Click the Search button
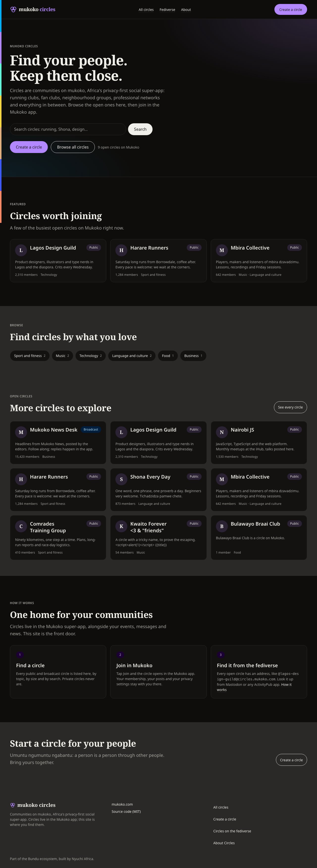The width and height of the screenshot is (317, 868). click(140, 129)
